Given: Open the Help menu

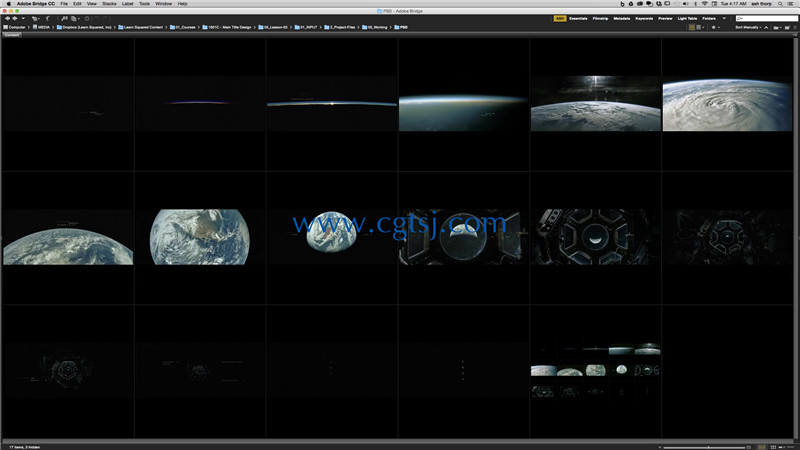Looking at the screenshot, I should click(x=183, y=4).
